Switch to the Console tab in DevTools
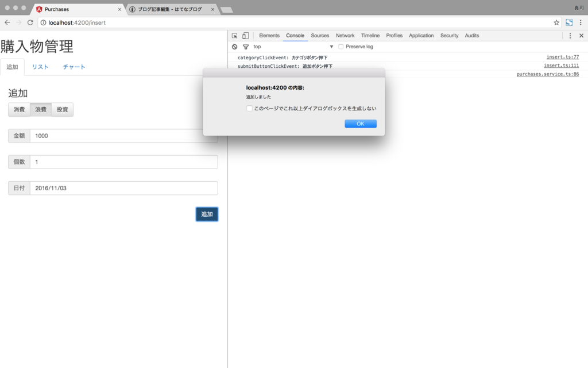588x368 pixels. 295,36
